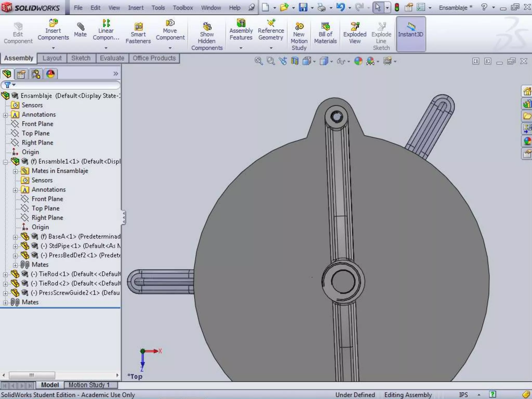The height and width of the screenshot is (399, 532).
Task: Open the Edit Appearance color ball
Action: [x=358, y=61]
